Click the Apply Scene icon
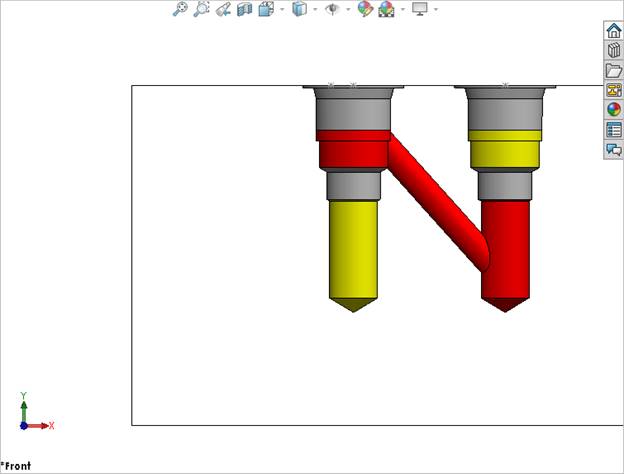Screen dimensions: 624x474 (386, 9)
